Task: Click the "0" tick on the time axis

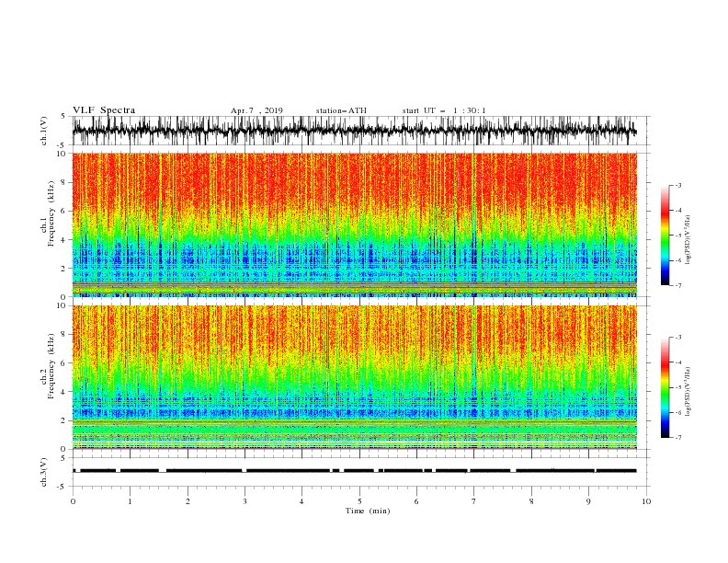Action: click(x=73, y=501)
